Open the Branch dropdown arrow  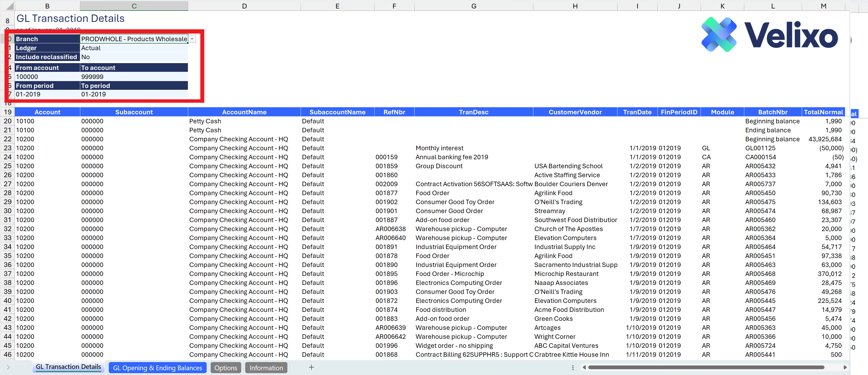click(192, 39)
